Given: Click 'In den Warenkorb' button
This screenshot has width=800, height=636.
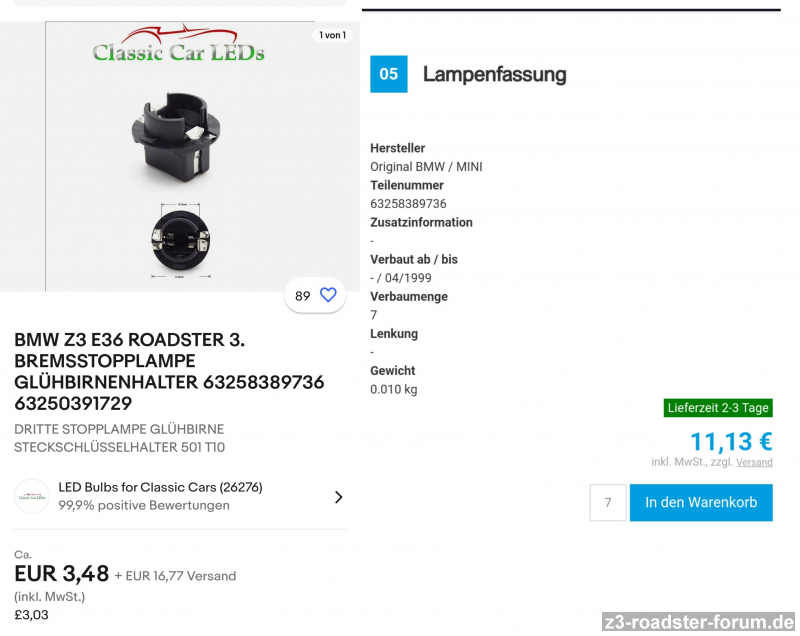Looking at the screenshot, I should coord(701,502).
